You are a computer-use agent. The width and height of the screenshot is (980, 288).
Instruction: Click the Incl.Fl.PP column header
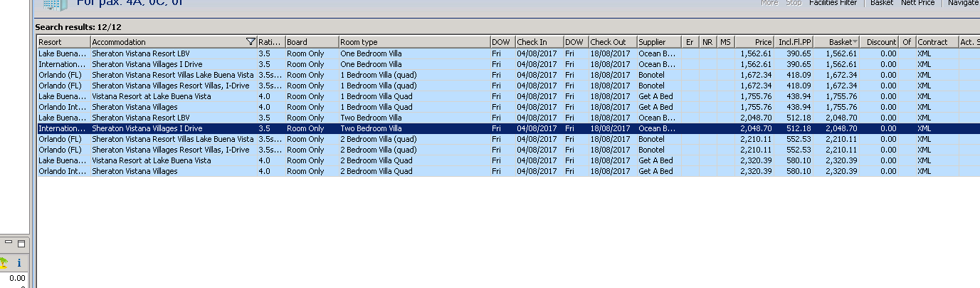(x=794, y=42)
